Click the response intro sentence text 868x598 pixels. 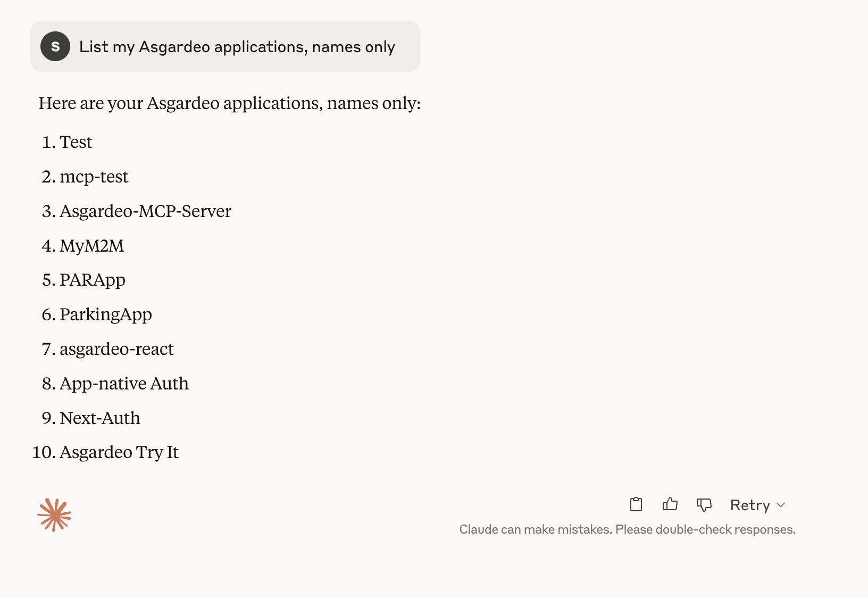(230, 103)
